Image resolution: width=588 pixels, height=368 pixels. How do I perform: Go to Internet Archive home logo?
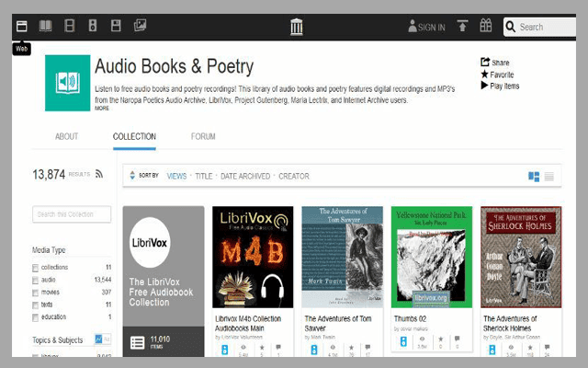click(x=296, y=27)
